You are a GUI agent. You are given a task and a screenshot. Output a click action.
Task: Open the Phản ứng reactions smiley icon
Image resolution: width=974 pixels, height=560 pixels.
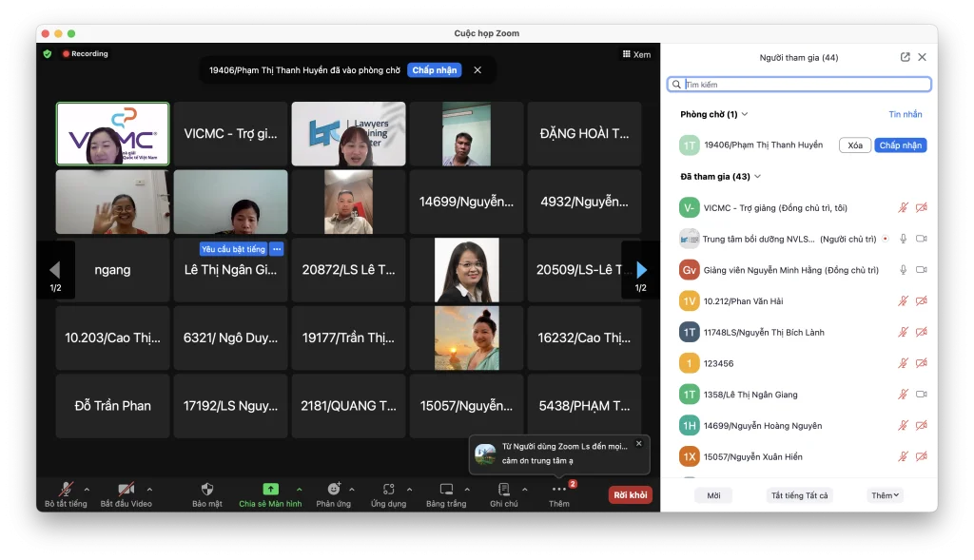[x=333, y=489]
